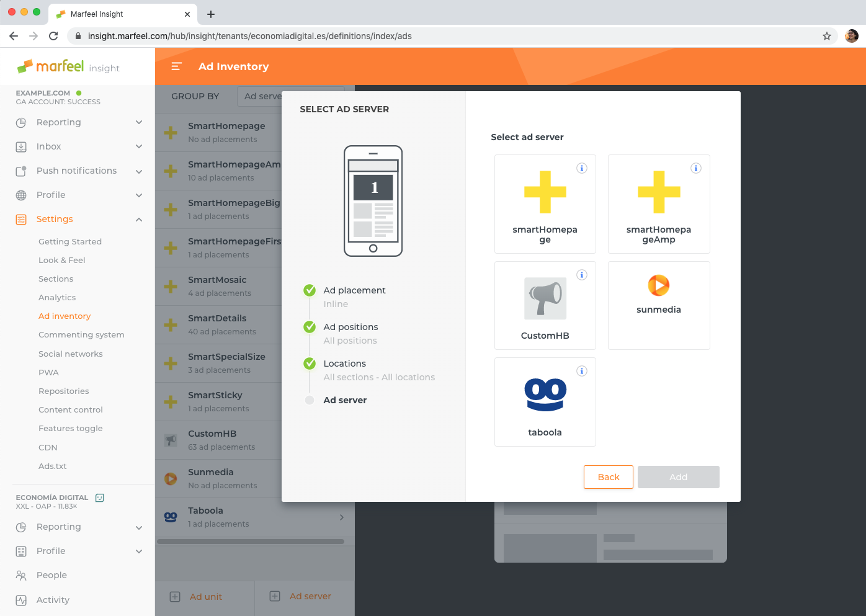Select the smartHomepageAmp ad server card

(659, 204)
